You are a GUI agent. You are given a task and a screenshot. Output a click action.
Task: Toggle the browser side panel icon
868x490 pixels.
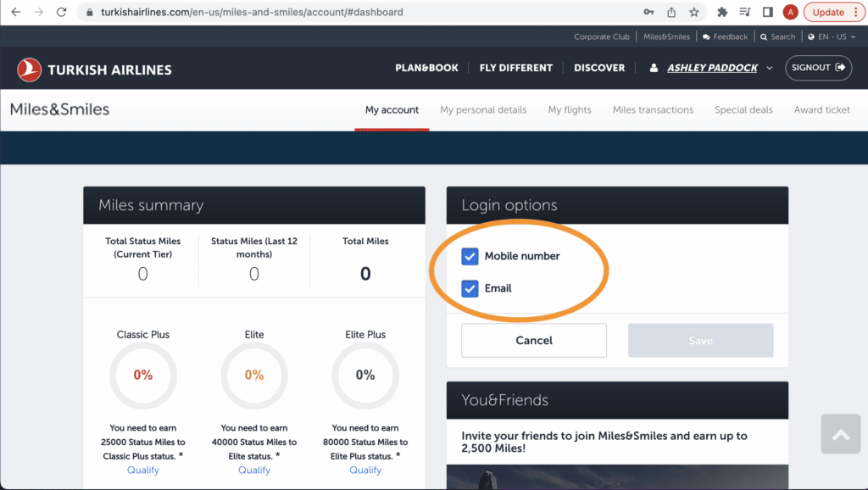[x=768, y=12]
